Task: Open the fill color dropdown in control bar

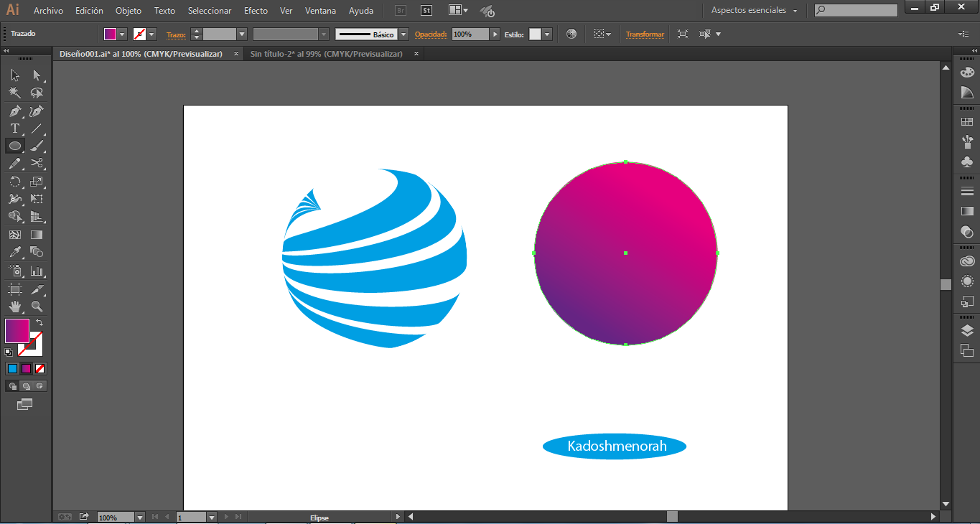Action: coord(122,34)
